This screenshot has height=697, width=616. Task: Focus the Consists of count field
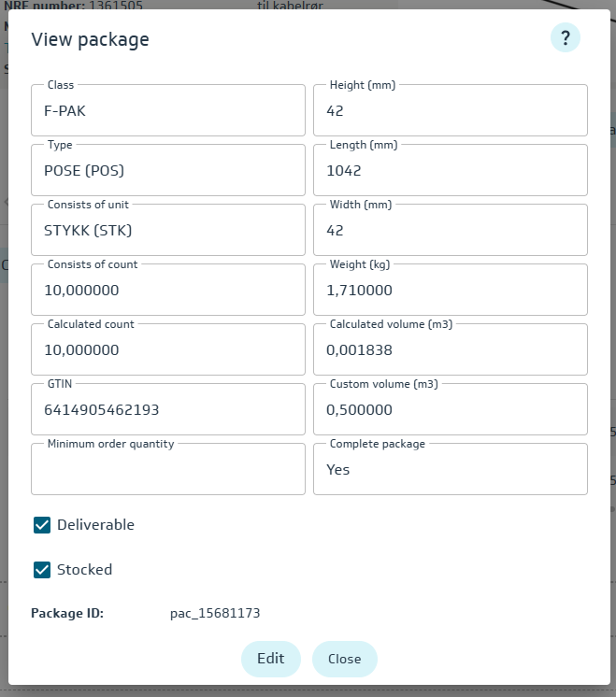pyautogui.click(x=168, y=291)
